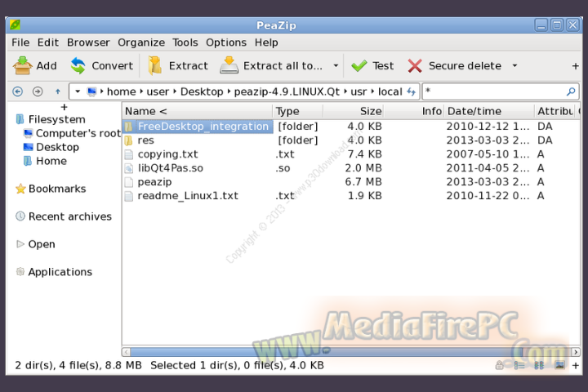Open Bookmarks in the sidebar

pyautogui.click(x=51, y=189)
